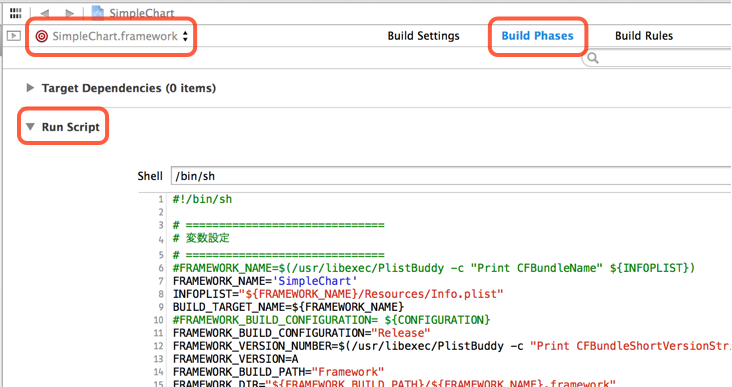
Task: Click the comment line '変数設定'
Action: click(x=201, y=238)
